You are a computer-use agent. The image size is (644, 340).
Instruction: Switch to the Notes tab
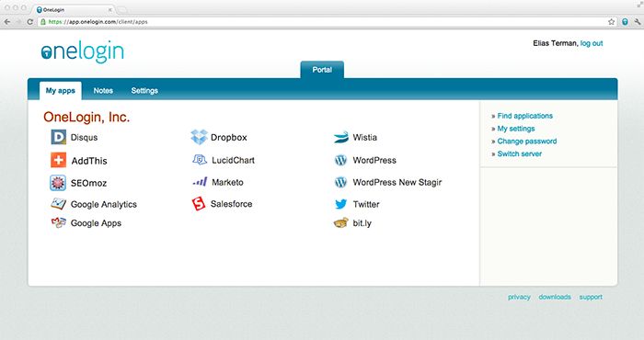coord(103,91)
